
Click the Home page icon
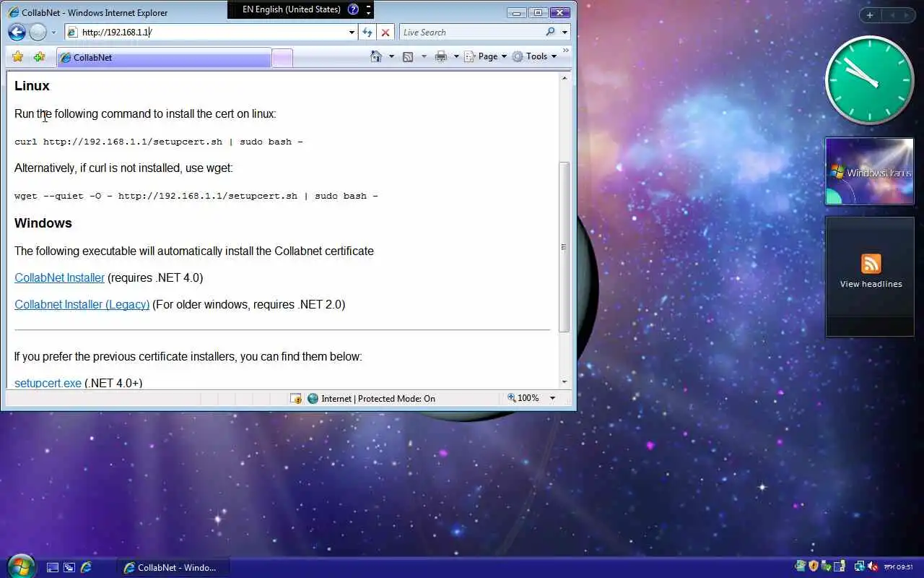coord(375,56)
